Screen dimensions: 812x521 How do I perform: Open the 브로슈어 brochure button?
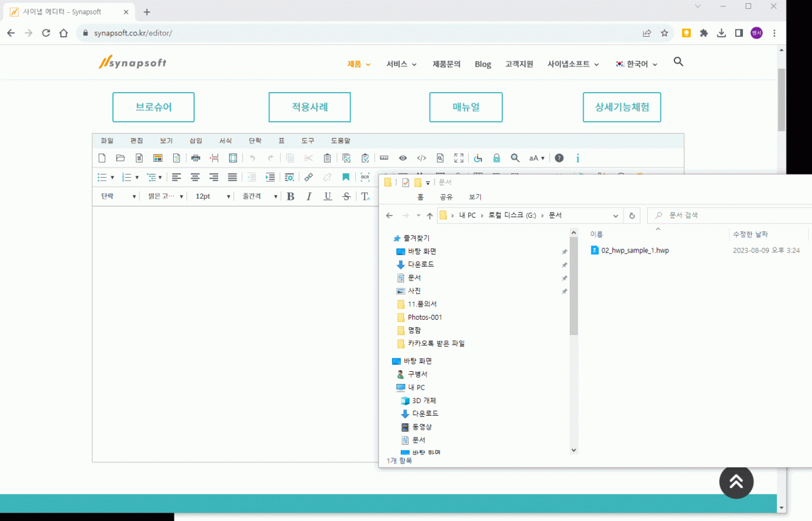tap(153, 107)
